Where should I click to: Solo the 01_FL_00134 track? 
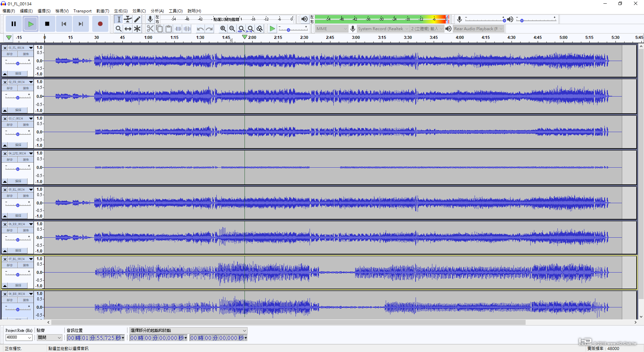(x=26, y=54)
